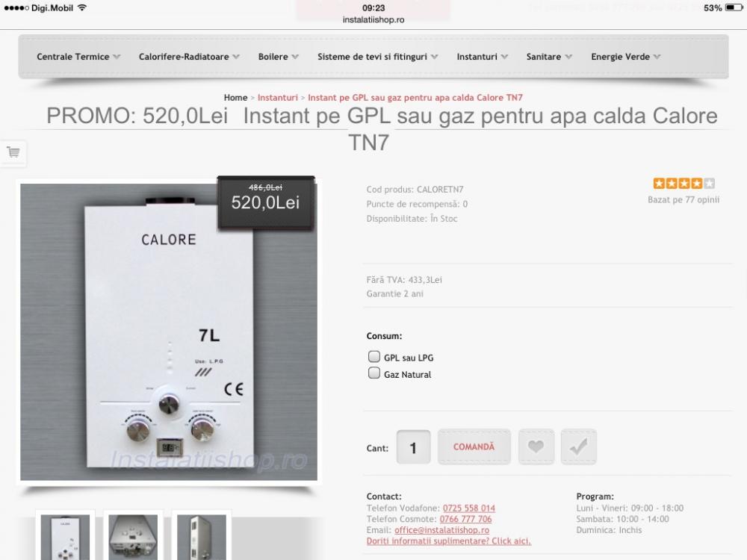The height and width of the screenshot is (560, 747).
Task: Click the price badge on product image
Action: coord(266,203)
